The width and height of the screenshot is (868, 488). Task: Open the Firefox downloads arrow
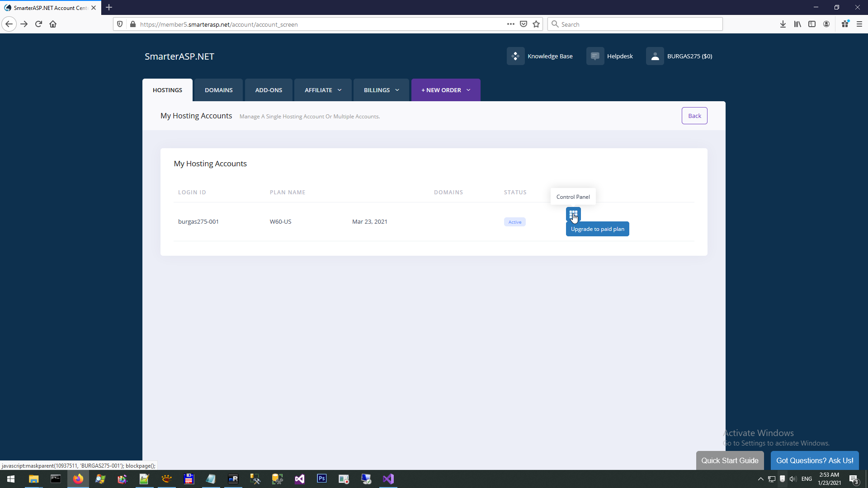point(783,24)
